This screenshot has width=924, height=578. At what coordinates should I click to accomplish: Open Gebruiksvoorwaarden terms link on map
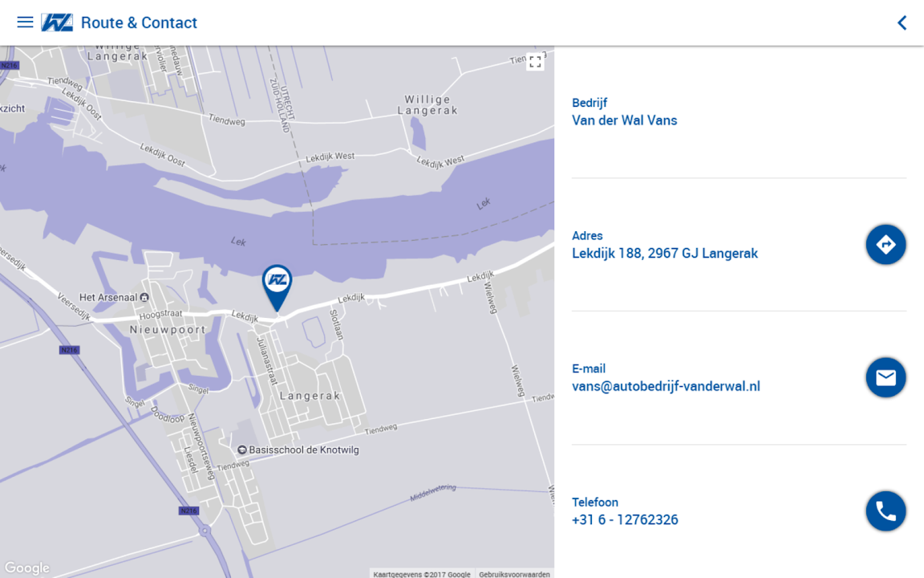pyautogui.click(x=514, y=574)
